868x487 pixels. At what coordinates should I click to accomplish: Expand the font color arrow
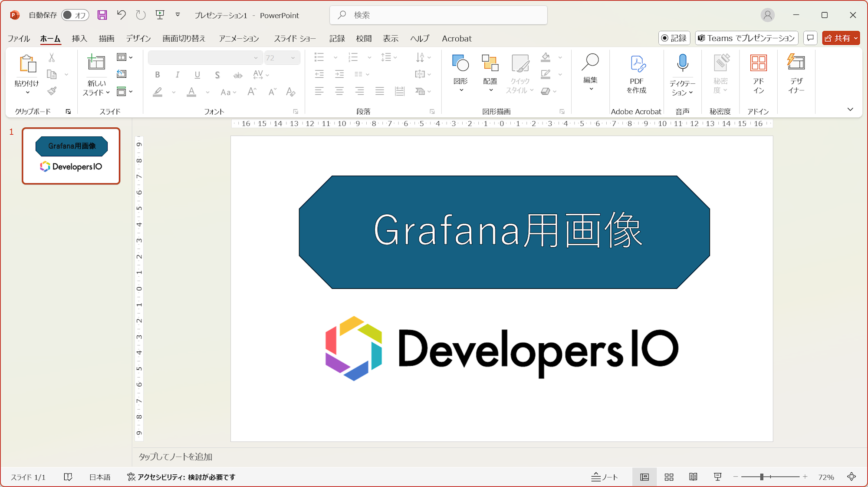(207, 92)
